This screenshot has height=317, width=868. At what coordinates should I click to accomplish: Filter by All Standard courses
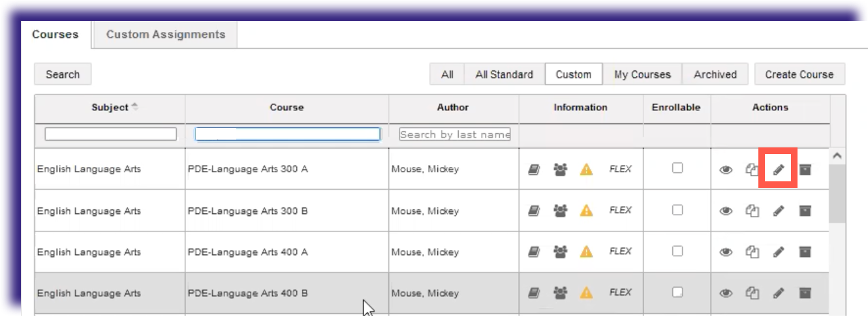point(504,74)
